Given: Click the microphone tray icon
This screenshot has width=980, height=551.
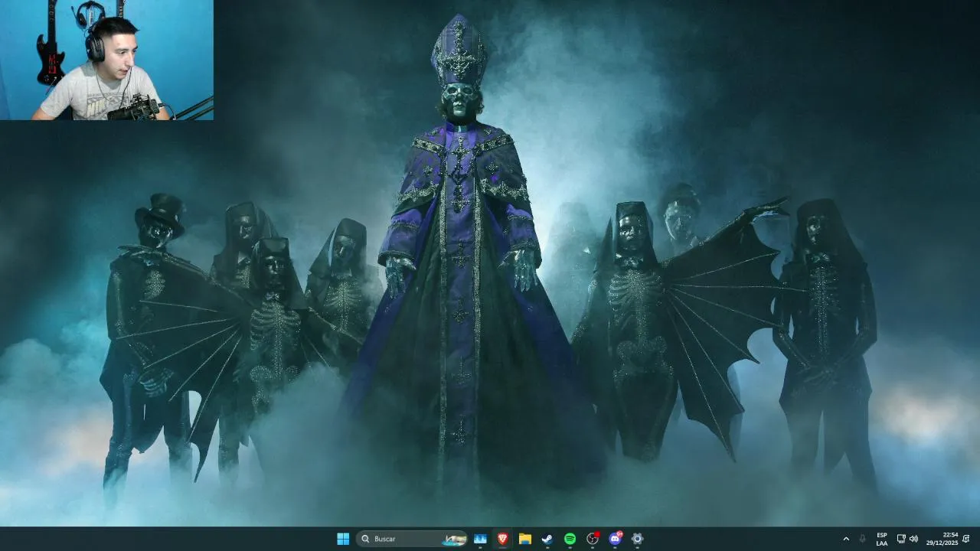Looking at the screenshot, I should tap(863, 539).
